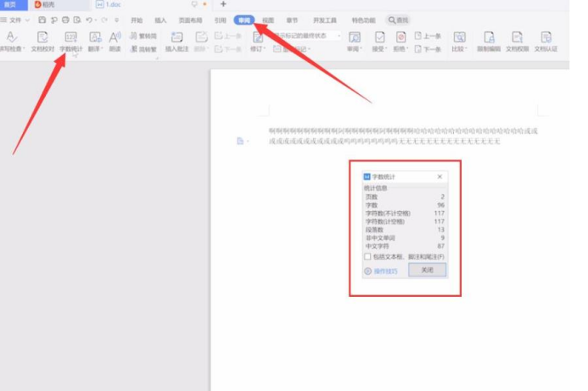The height and width of the screenshot is (391, 588).
Task: Switch to the 视图 ribbon tab
Action: coord(268,20)
